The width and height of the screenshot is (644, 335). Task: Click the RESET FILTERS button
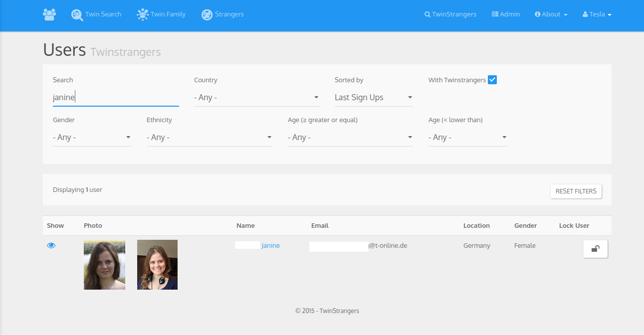click(576, 191)
